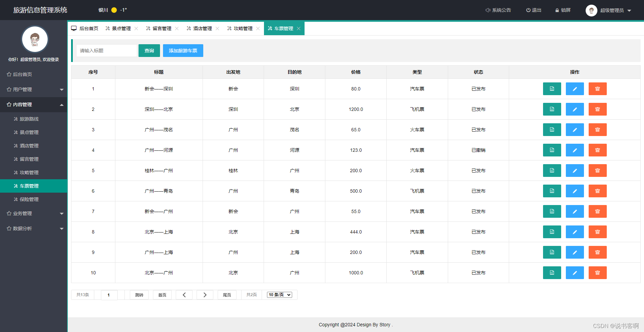Edit the 桂林——广州 ticket
644x332 pixels.
coord(575,171)
